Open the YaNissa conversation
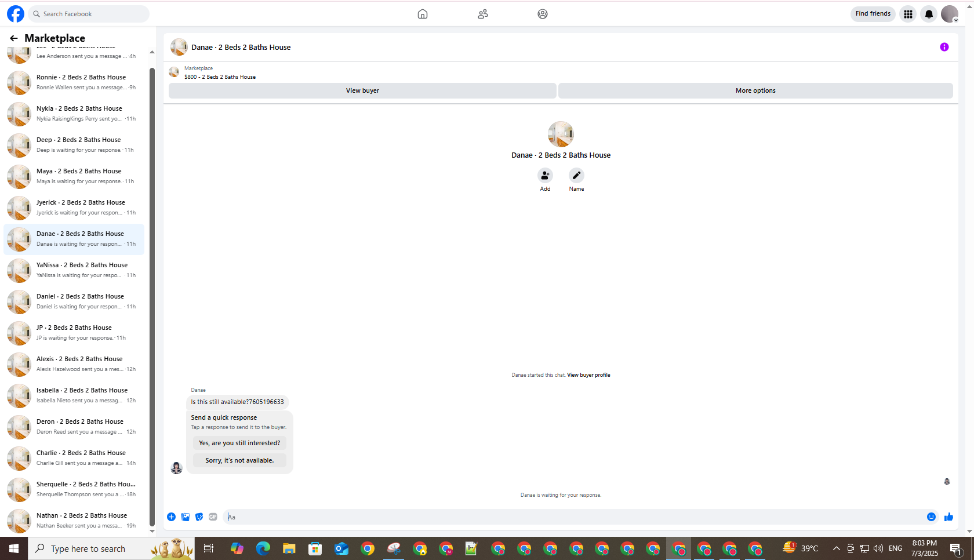 74,270
